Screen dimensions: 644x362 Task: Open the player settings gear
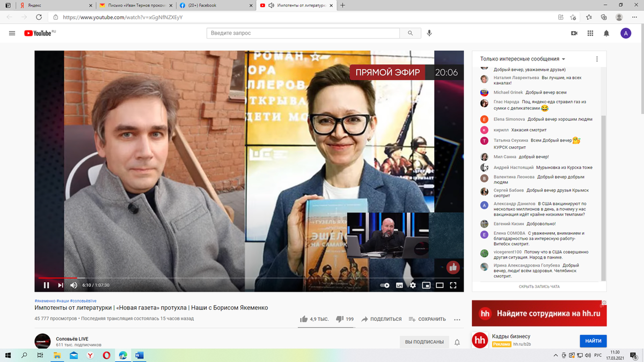[412, 285]
